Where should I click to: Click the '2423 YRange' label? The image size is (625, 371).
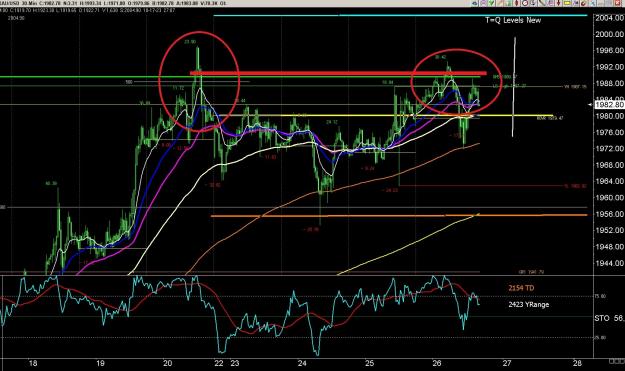(x=529, y=304)
